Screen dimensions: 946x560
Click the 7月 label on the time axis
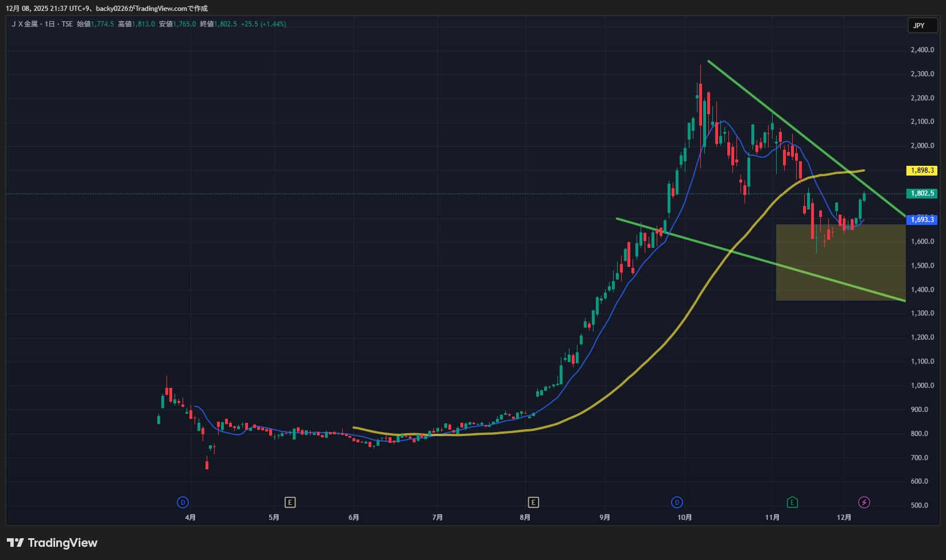[x=437, y=518]
